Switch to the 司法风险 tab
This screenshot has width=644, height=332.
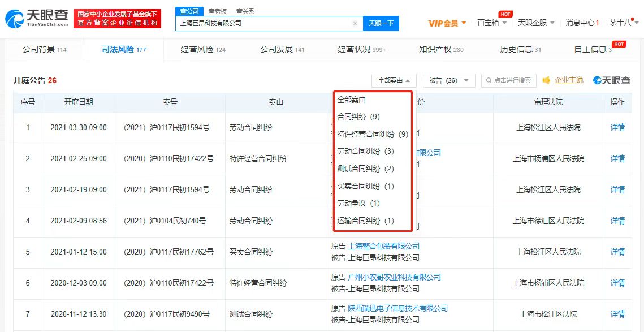(x=124, y=50)
